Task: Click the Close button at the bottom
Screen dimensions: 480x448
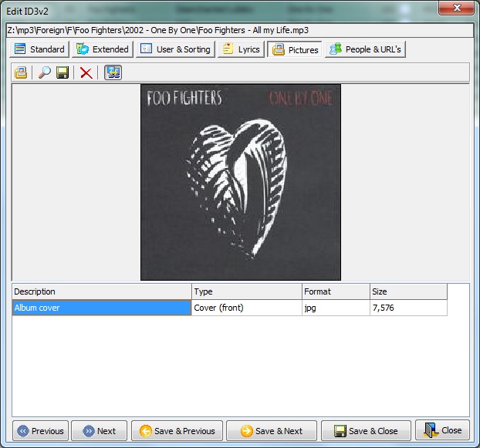Action: [x=442, y=430]
